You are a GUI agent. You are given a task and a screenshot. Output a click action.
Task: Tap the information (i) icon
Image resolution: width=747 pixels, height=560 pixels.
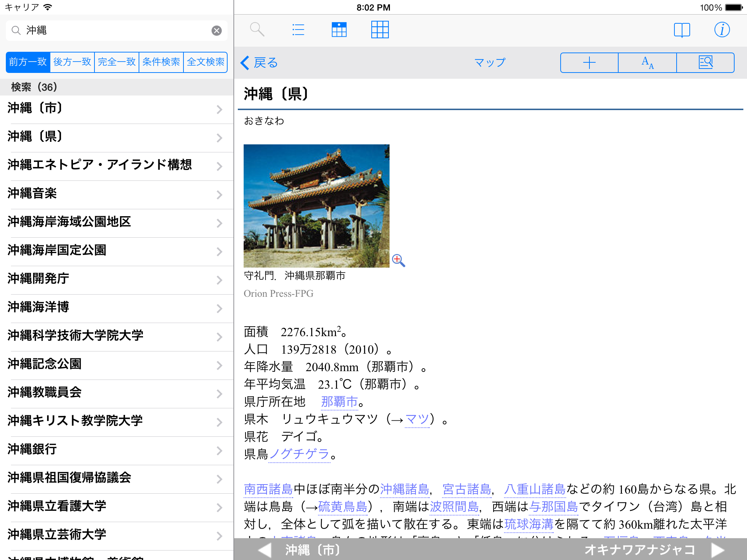pos(722,30)
